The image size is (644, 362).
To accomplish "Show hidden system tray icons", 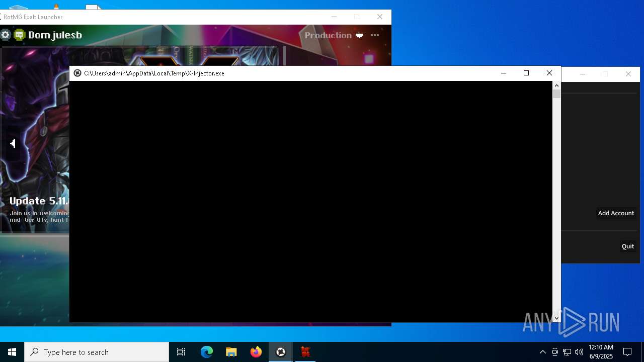I will tap(542, 352).
